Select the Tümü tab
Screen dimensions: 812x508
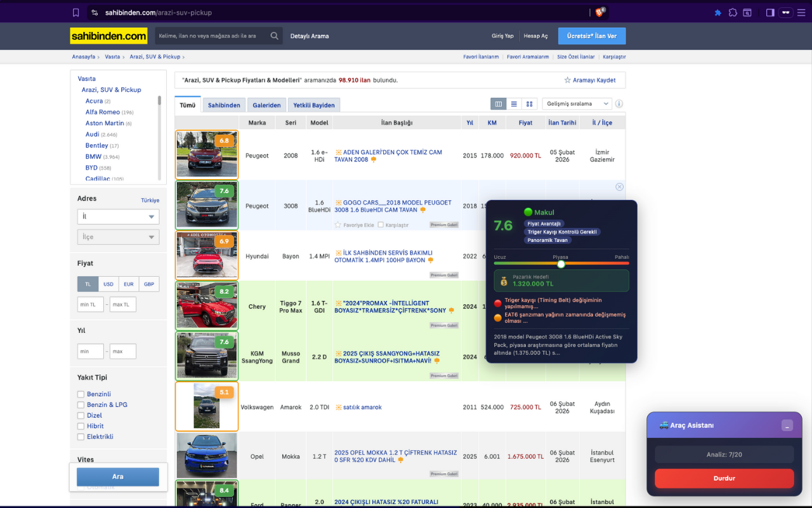pyautogui.click(x=188, y=105)
